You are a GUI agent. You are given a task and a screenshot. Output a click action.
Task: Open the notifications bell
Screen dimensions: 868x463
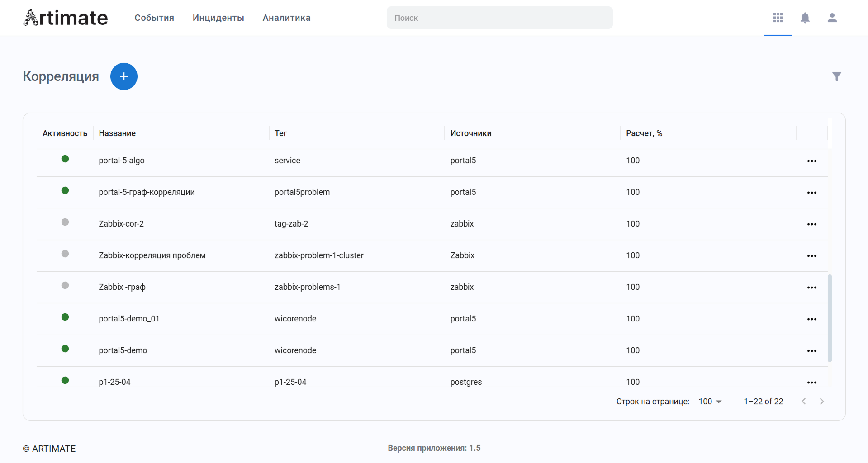coord(805,18)
